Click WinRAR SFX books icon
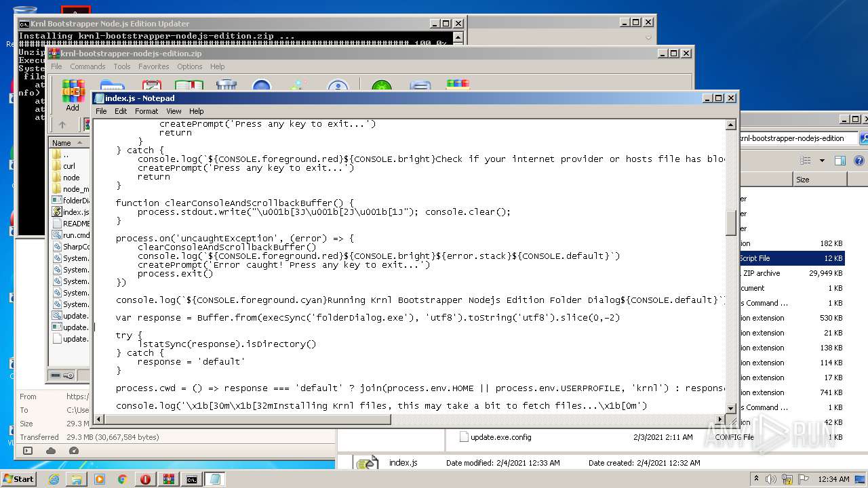This screenshot has height=488, width=868. pyautogui.click(x=458, y=85)
